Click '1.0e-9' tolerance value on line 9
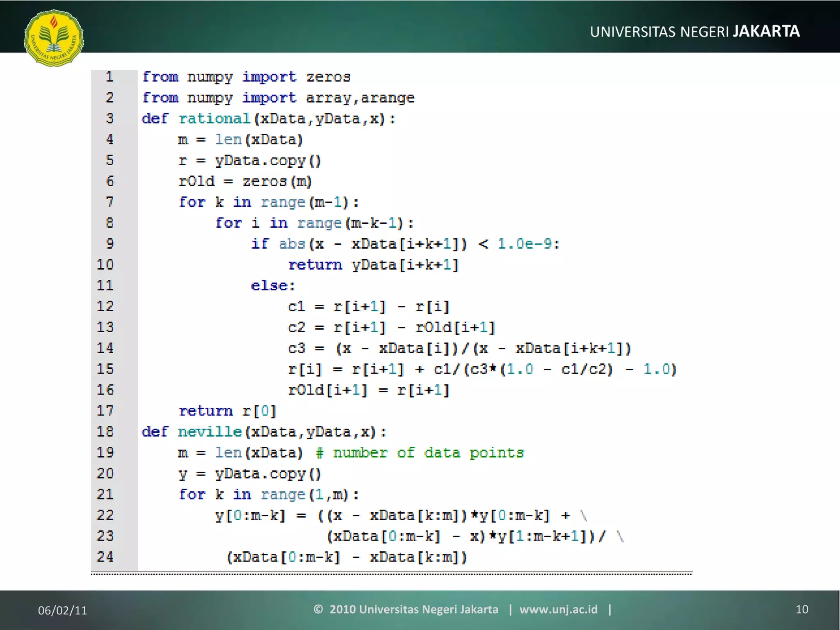 [x=525, y=244]
